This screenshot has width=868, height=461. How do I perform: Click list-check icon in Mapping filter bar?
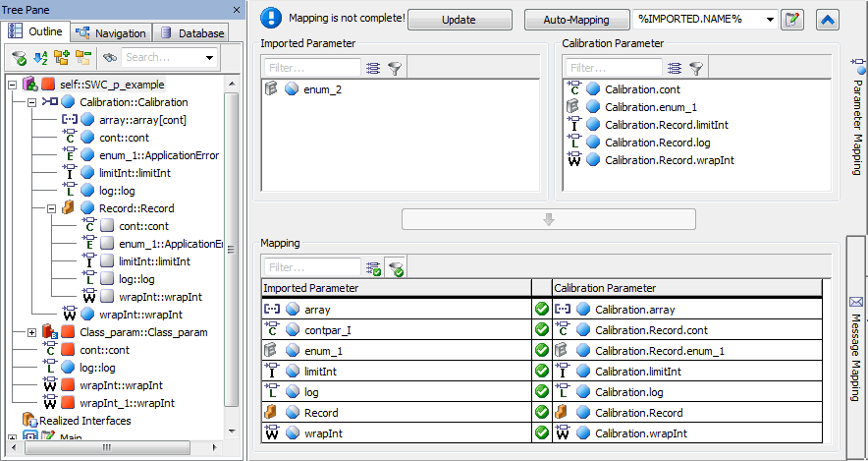[374, 268]
